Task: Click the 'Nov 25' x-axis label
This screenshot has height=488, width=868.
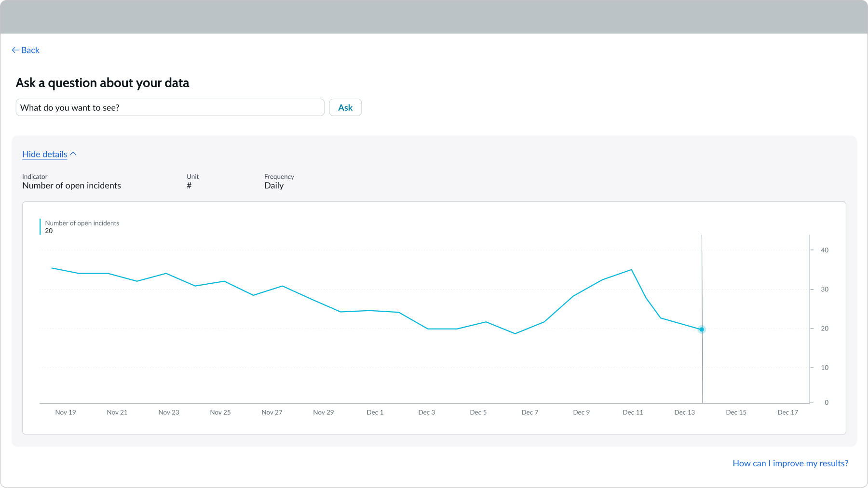Action: click(x=220, y=412)
